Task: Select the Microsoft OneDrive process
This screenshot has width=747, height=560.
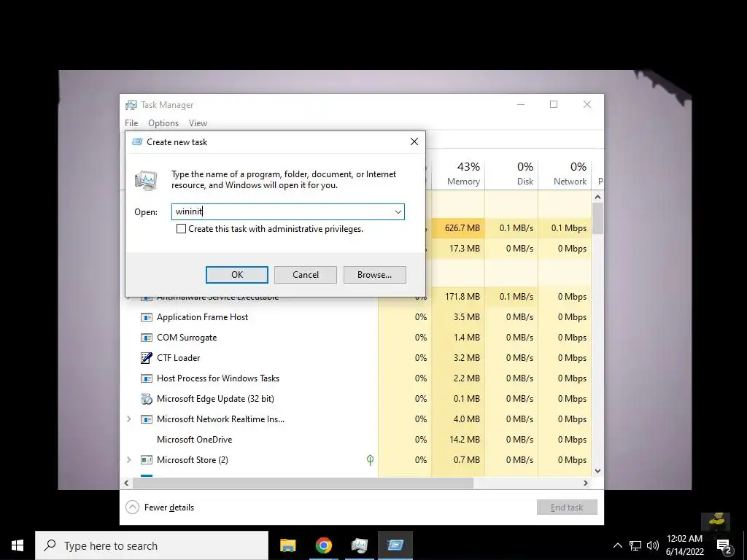Action: pyautogui.click(x=356, y=440)
